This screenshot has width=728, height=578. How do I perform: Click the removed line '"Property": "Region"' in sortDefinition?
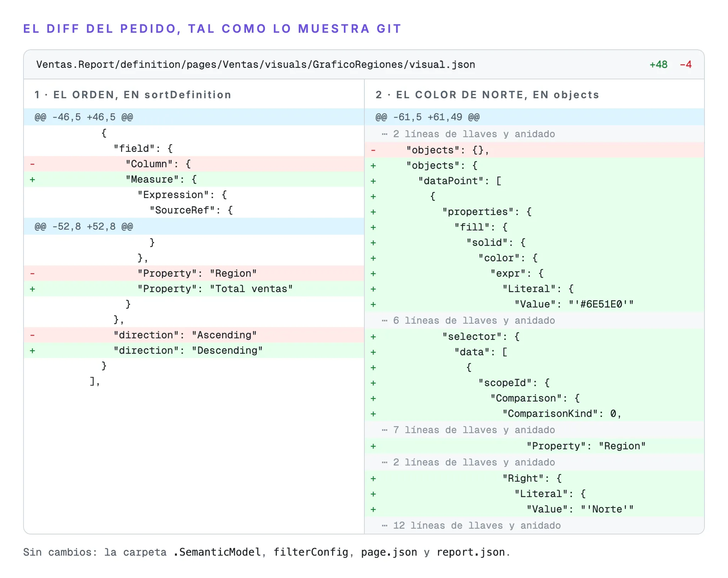[x=194, y=274]
